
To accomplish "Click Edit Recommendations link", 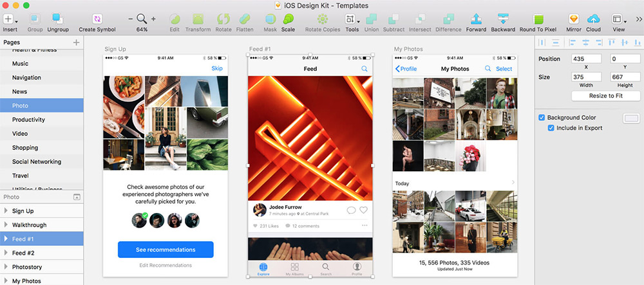I will coord(166,265).
